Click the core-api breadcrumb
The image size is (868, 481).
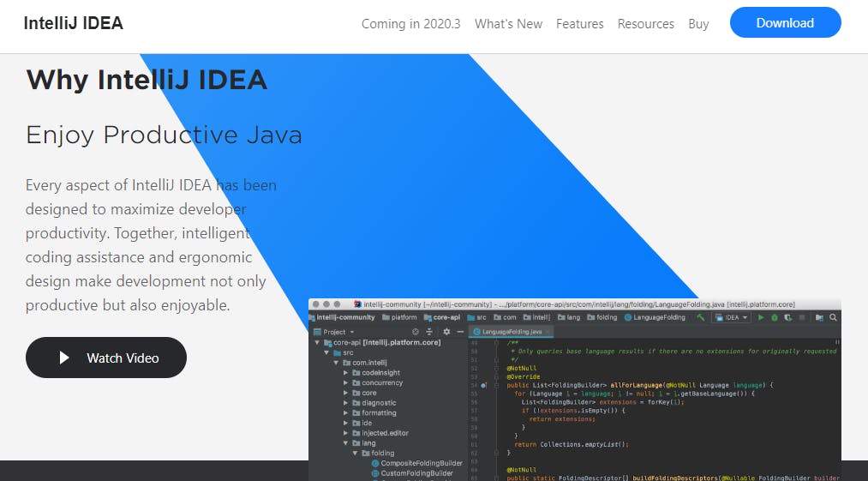(x=442, y=317)
